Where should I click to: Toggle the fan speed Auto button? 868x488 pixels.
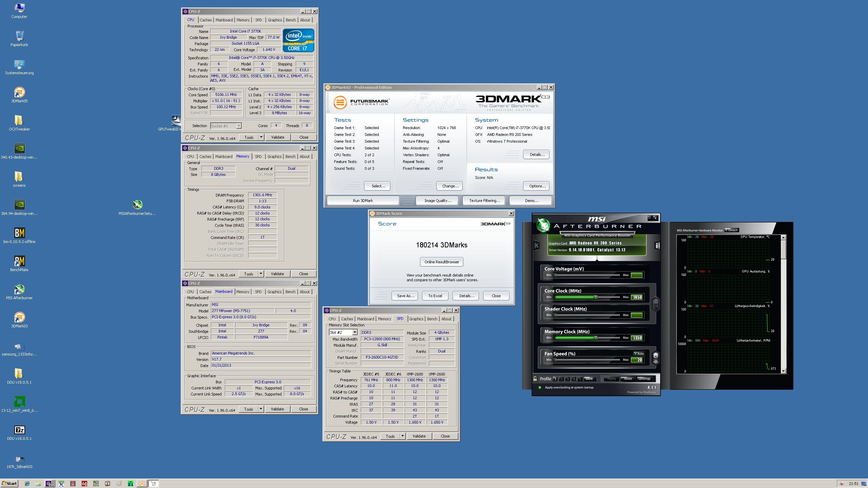639,353
